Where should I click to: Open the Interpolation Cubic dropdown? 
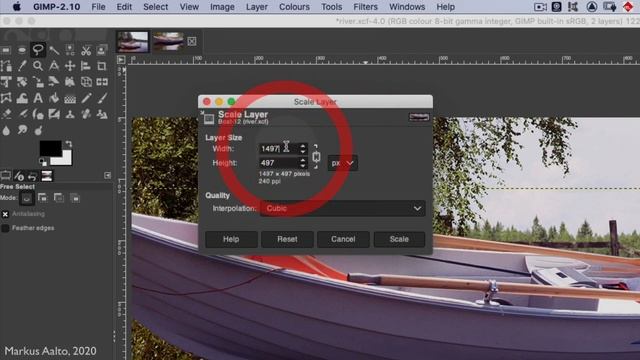point(342,209)
